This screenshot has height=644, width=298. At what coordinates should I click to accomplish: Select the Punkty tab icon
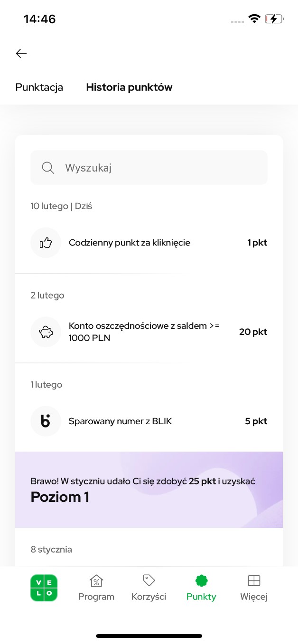pyautogui.click(x=201, y=580)
